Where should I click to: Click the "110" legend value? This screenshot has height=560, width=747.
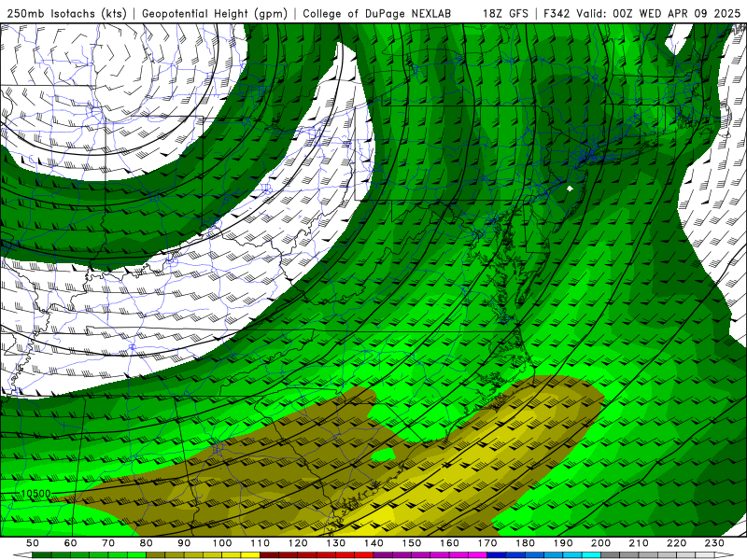tap(261, 543)
